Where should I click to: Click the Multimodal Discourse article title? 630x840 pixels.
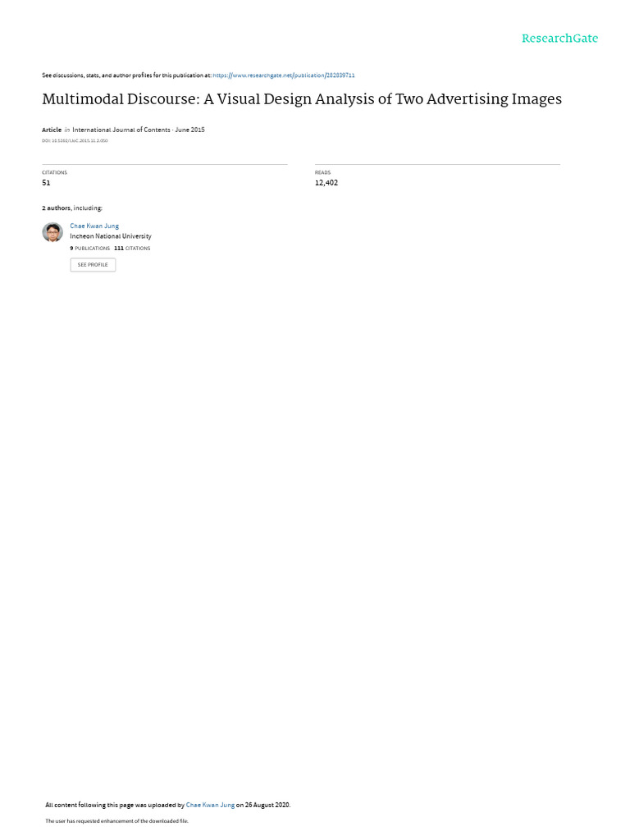302,99
